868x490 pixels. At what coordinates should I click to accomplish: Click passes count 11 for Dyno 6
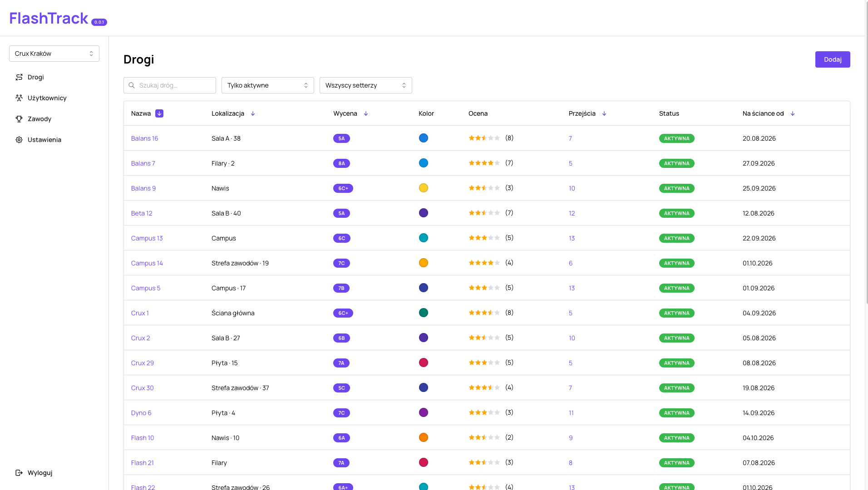click(x=571, y=413)
